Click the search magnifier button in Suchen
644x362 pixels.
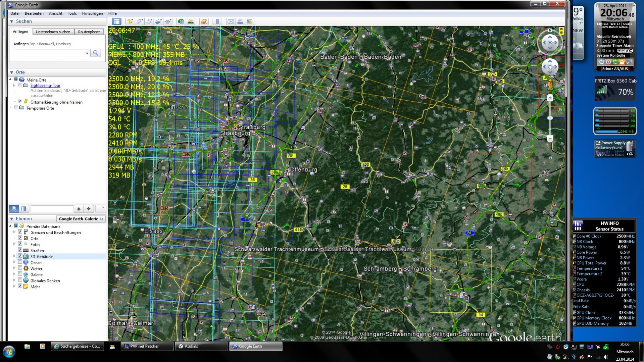[x=96, y=53]
